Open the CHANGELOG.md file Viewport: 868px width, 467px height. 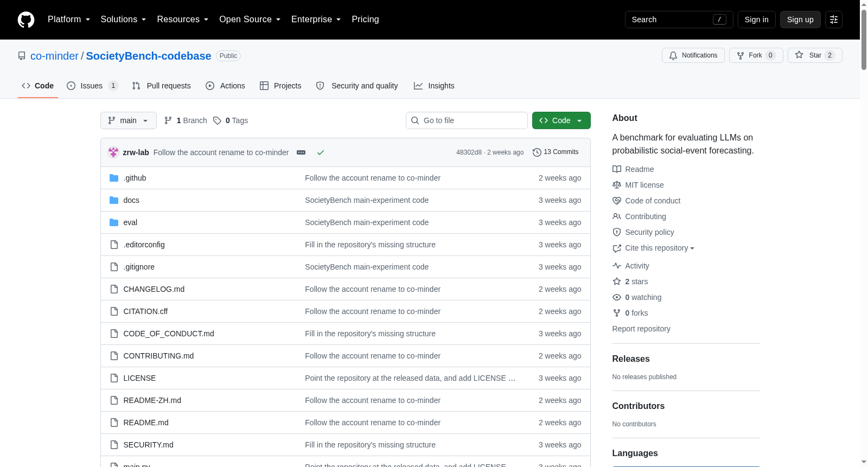pos(154,289)
